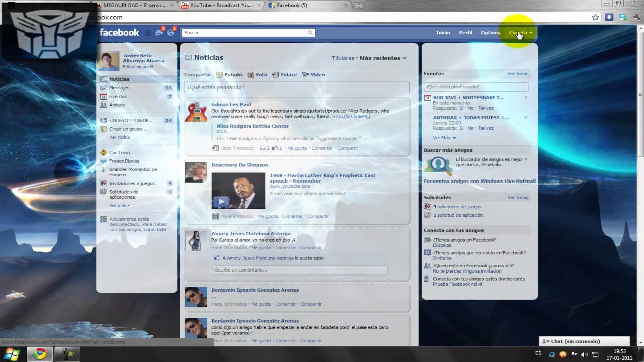This screenshot has width=644, height=362.
Task: Open Grandes Momentos de Homero app
Action: click(x=133, y=172)
